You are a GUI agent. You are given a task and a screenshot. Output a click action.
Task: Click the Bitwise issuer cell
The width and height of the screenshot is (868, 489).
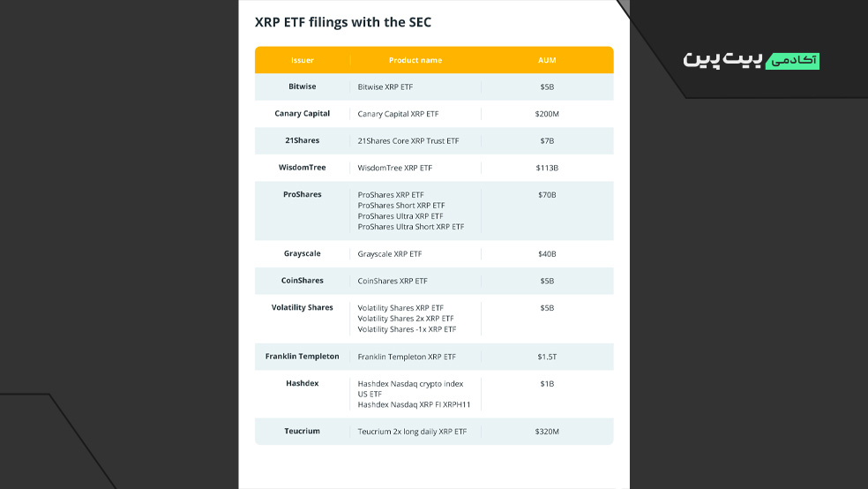[303, 87]
